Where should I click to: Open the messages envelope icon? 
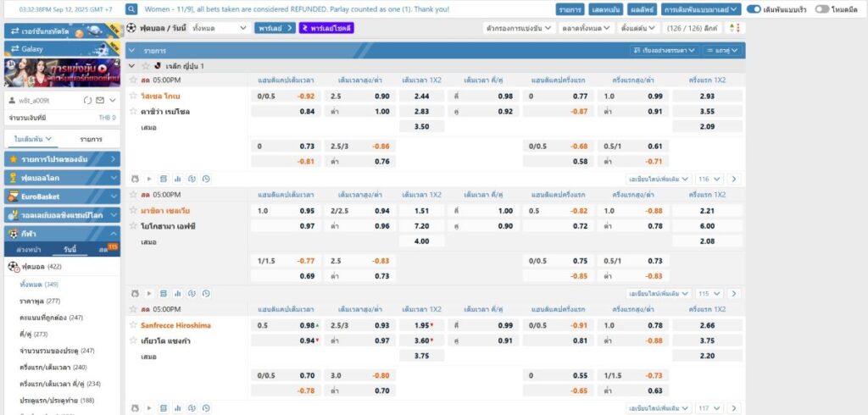(101, 101)
